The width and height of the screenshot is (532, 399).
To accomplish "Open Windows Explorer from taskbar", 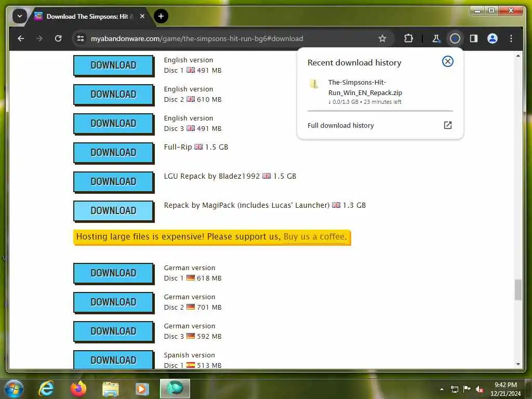I will 110,389.
